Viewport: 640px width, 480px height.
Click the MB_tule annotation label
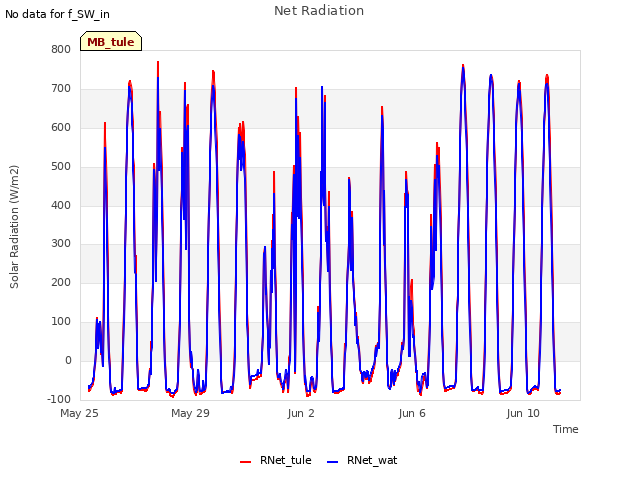coord(111,41)
